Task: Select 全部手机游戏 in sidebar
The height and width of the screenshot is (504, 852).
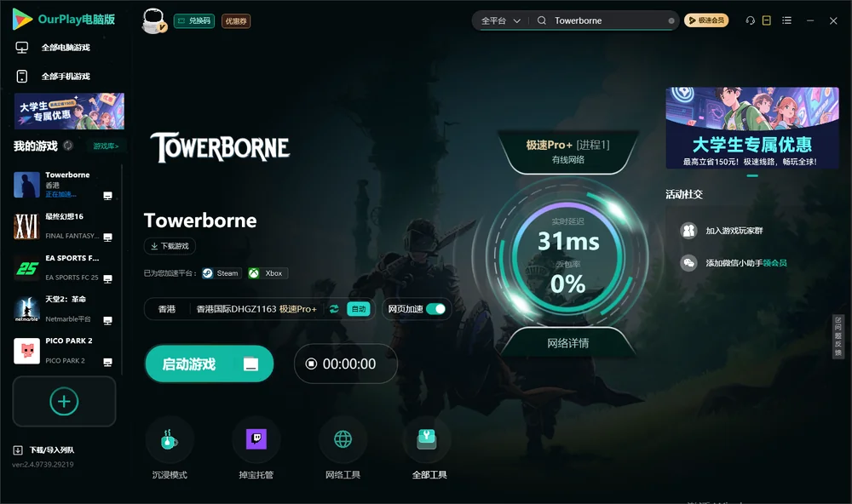Action: (66, 76)
